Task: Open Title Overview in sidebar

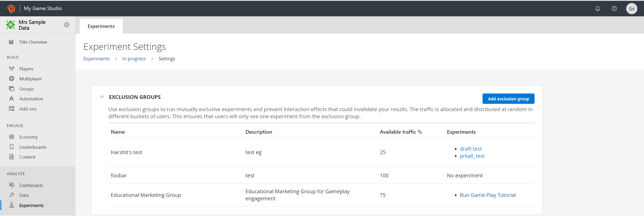Action: pos(33,42)
